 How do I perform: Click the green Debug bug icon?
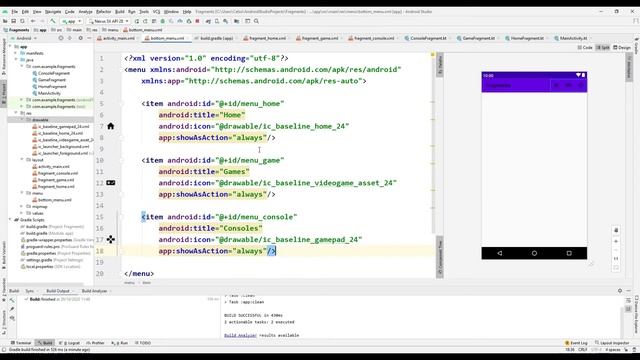click(x=162, y=21)
